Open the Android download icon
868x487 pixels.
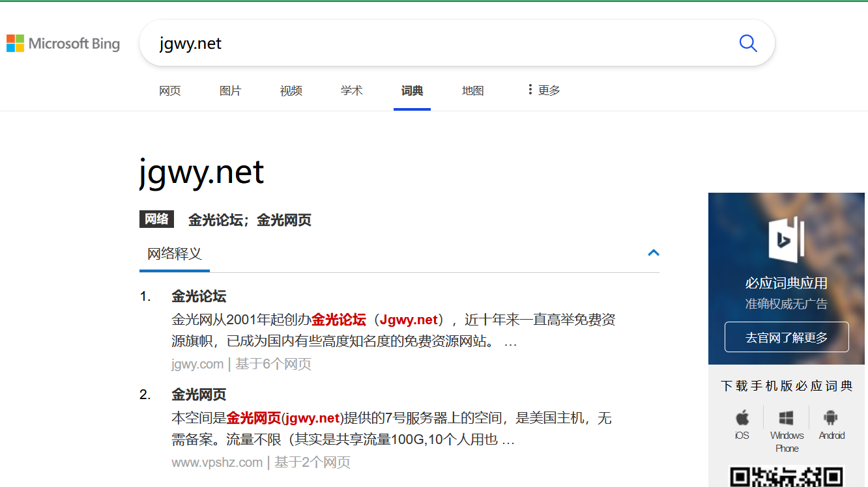pos(831,419)
